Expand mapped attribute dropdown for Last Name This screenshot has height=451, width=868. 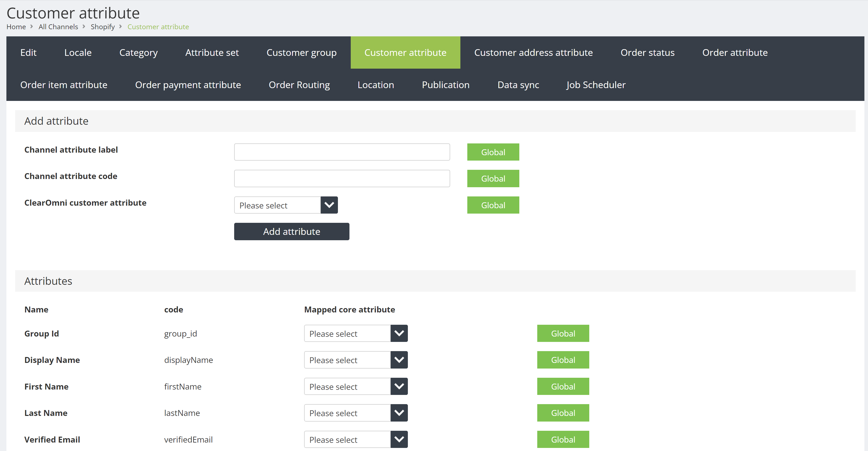(356, 413)
